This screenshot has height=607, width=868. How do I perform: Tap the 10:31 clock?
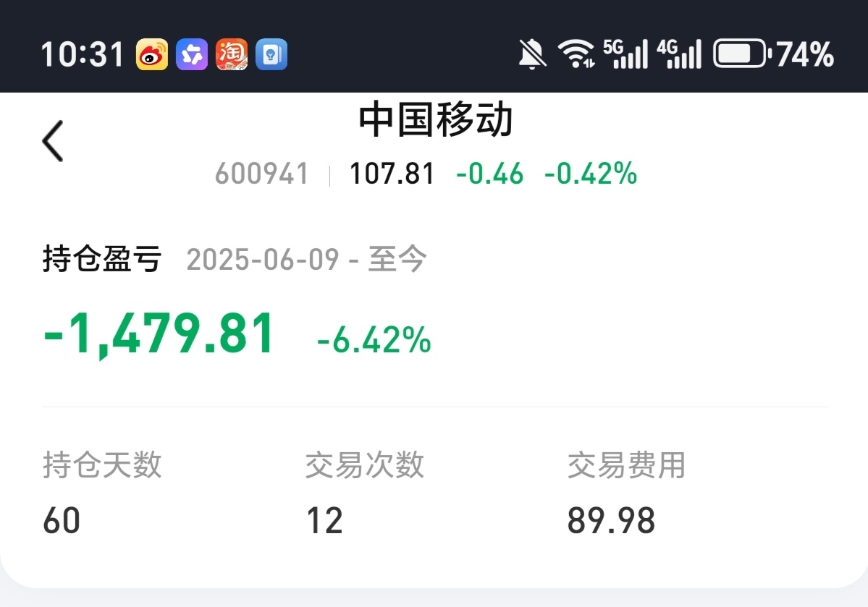tap(82, 54)
